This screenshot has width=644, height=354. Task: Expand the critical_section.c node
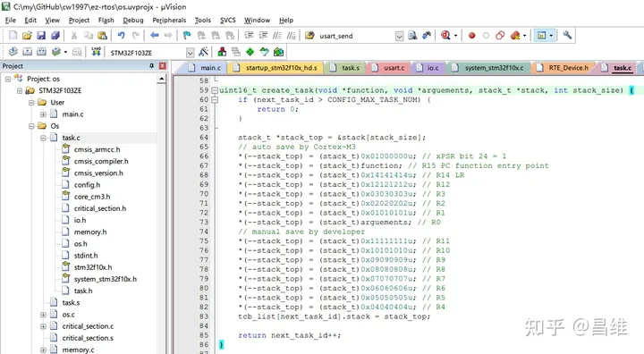click(x=43, y=326)
